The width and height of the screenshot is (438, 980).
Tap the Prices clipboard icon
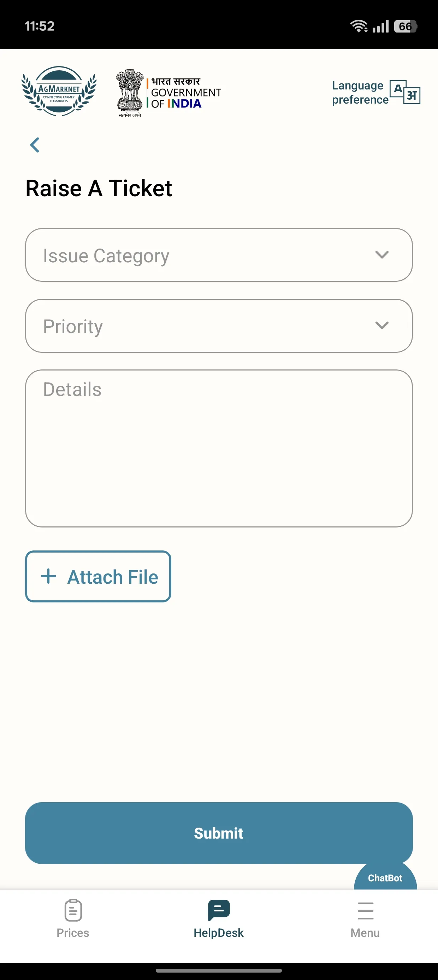tap(73, 910)
